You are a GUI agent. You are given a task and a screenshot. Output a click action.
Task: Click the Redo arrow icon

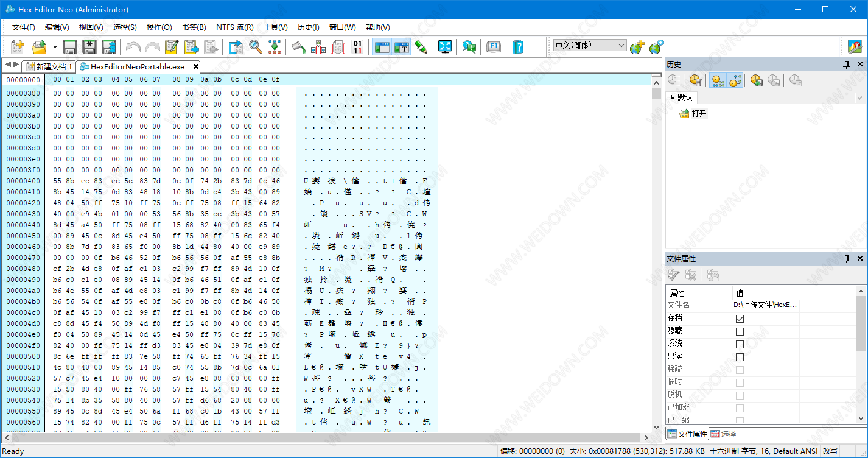pos(152,47)
